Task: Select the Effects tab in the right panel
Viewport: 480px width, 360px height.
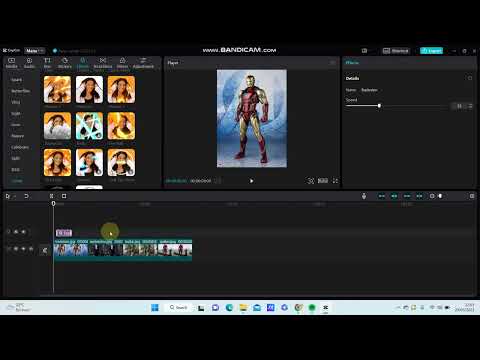Action: pos(352,63)
